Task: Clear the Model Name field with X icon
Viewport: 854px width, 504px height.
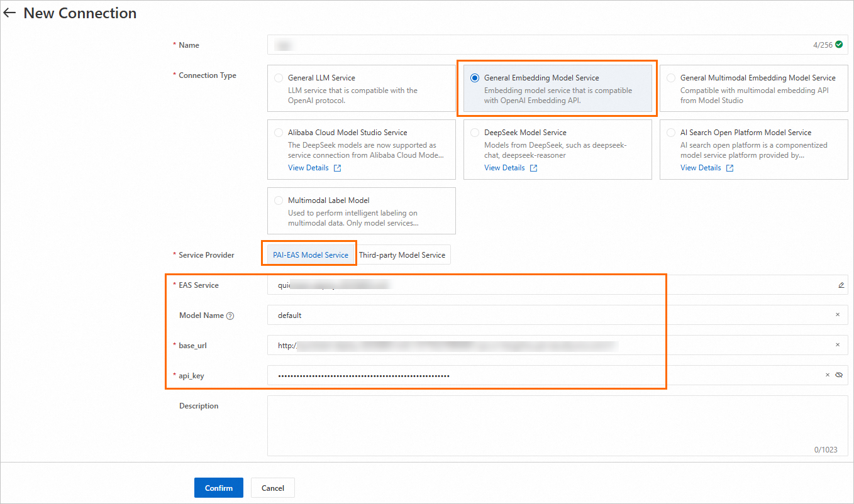Action: (x=837, y=315)
